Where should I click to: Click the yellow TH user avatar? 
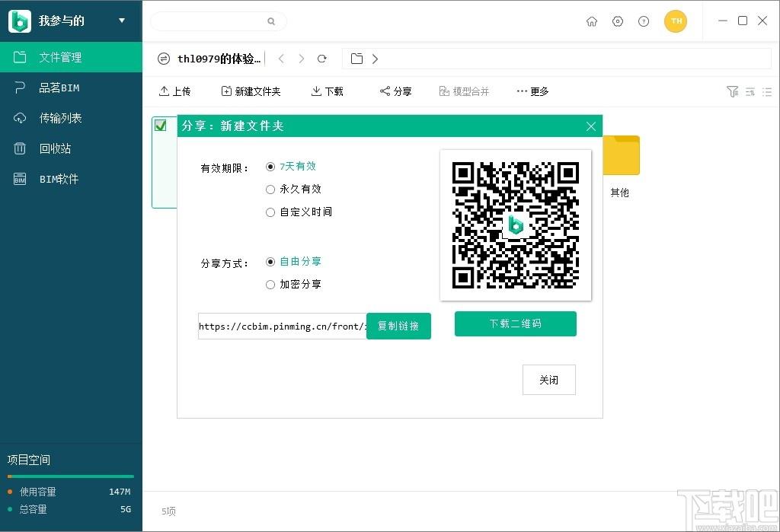[x=676, y=21]
